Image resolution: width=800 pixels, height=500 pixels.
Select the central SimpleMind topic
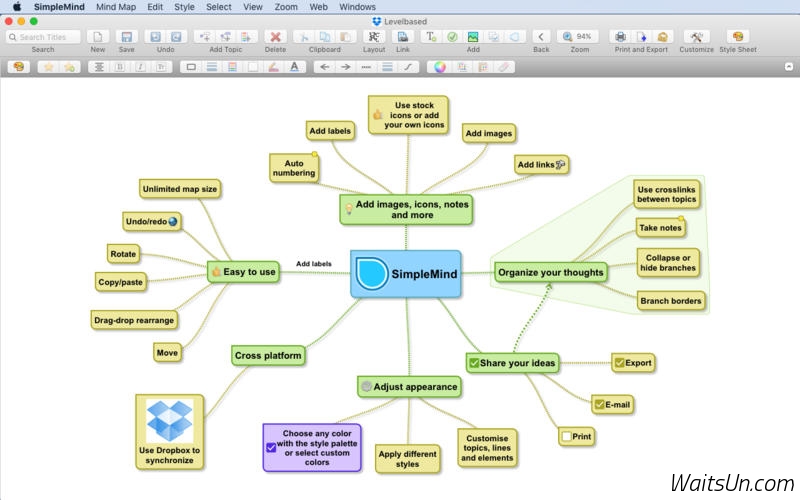point(406,274)
